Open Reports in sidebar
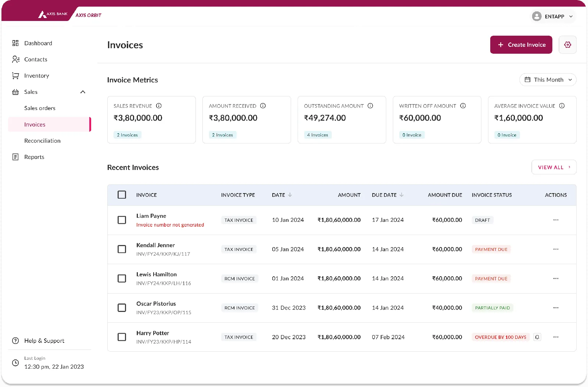 (34, 157)
